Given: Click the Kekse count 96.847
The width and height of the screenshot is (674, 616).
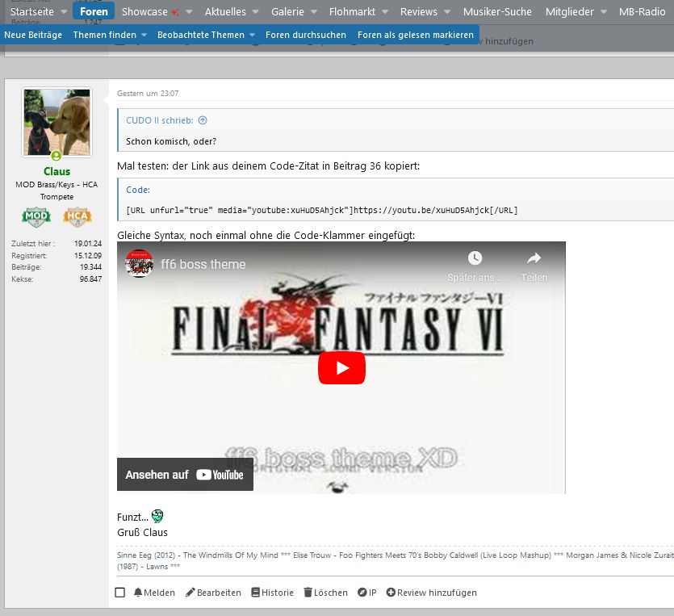Looking at the screenshot, I should [x=90, y=279].
